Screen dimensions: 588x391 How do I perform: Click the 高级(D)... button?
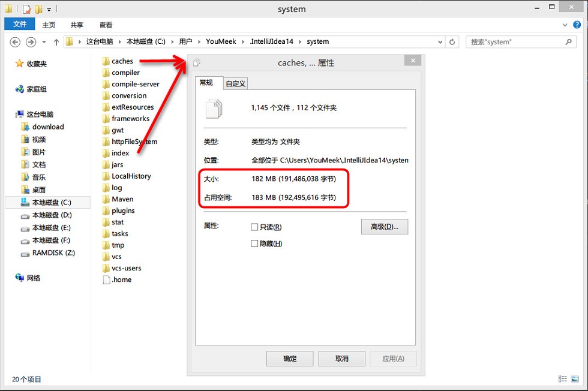385,227
